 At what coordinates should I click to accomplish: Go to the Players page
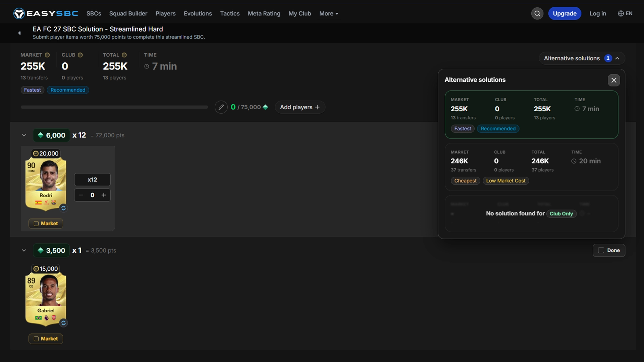click(x=165, y=13)
